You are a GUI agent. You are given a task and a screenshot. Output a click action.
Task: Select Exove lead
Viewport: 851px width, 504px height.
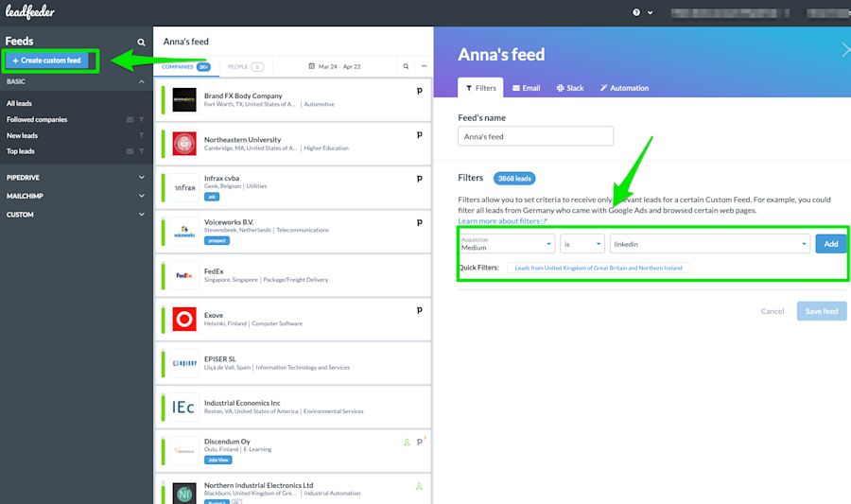click(293, 319)
